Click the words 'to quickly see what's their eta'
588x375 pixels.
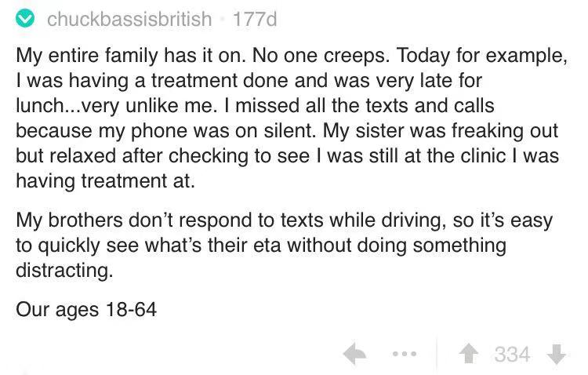click(148, 245)
